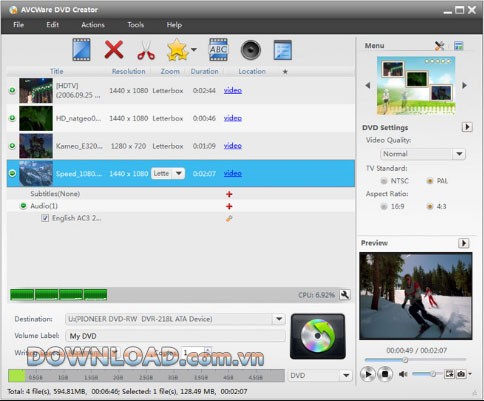484x401 pixels.
Task: Click the Volume Label field My DVD
Action: coord(175,336)
